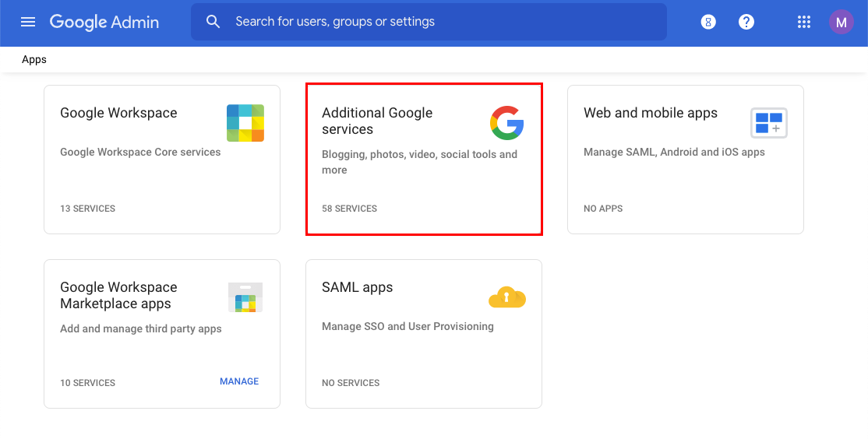Click the NO SERVICES text

click(351, 383)
